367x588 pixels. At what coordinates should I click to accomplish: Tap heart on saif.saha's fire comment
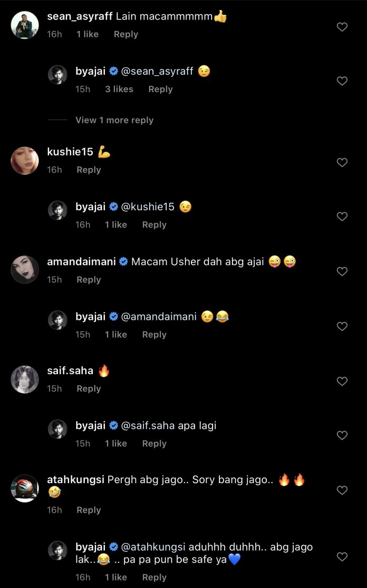click(342, 381)
